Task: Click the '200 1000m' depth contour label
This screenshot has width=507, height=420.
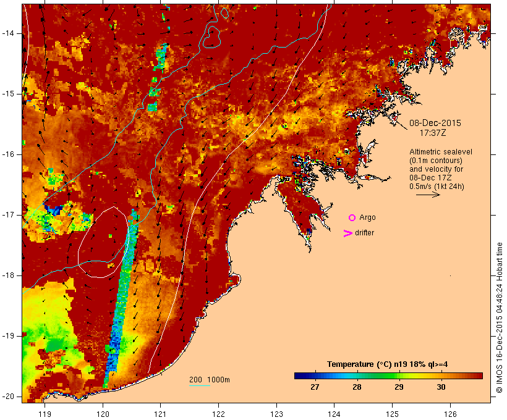Action: tap(210, 380)
